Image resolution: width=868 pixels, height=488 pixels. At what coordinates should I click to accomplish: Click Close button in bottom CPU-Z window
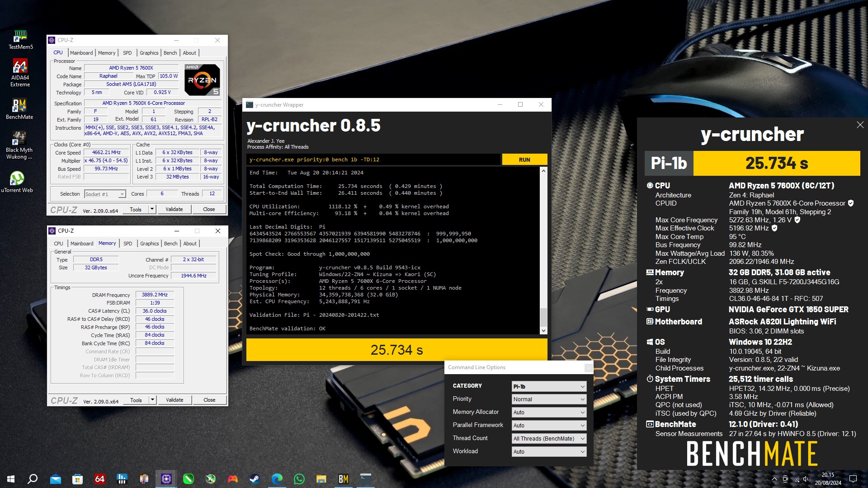[x=209, y=400]
